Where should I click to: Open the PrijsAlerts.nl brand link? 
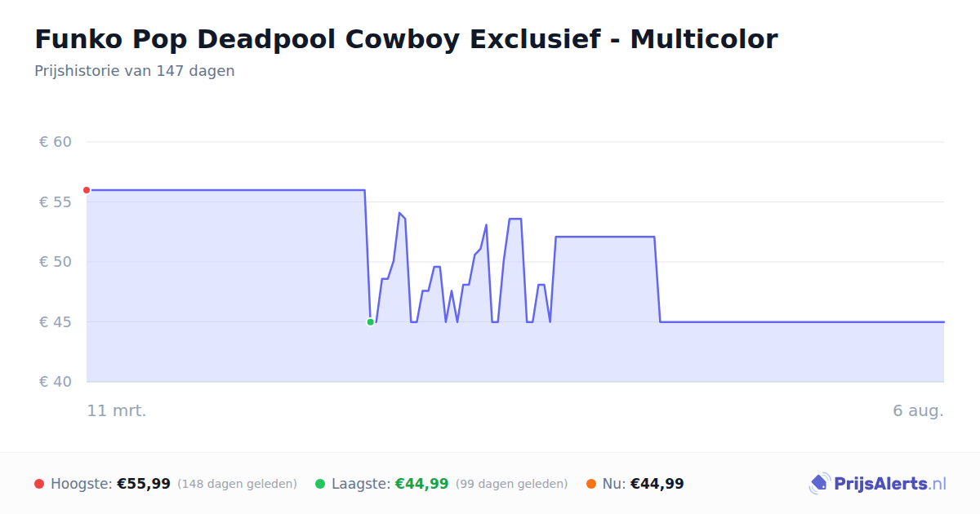click(877, 484)
